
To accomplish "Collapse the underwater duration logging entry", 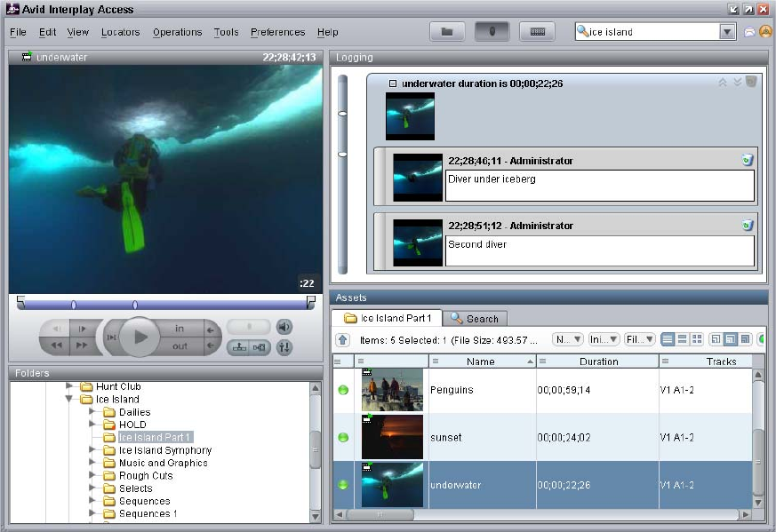I will click(392, 83).
